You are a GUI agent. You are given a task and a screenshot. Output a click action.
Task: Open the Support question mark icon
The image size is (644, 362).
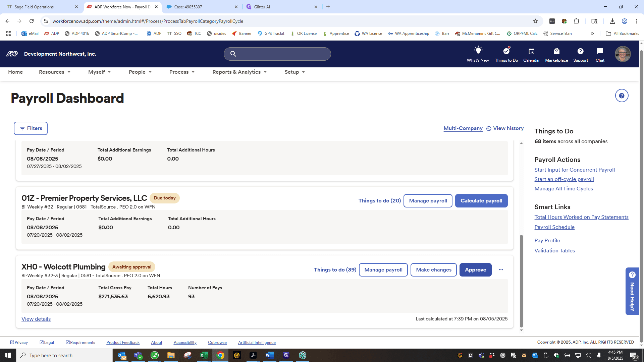click(x=580, y=51)
